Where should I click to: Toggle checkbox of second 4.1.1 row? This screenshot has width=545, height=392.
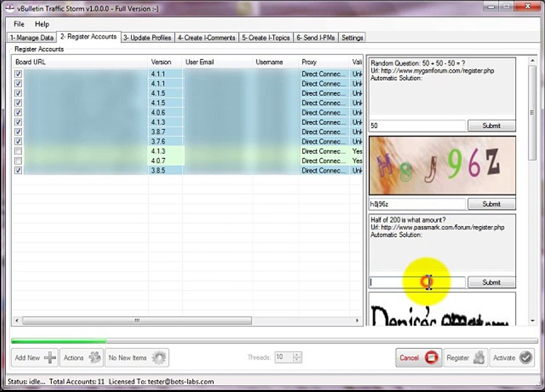[18, 83]
